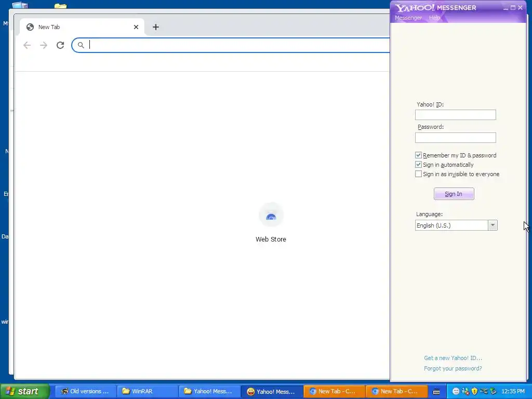Reload the New Tab page
Viewport: 532px width, 399px height.
60,45
